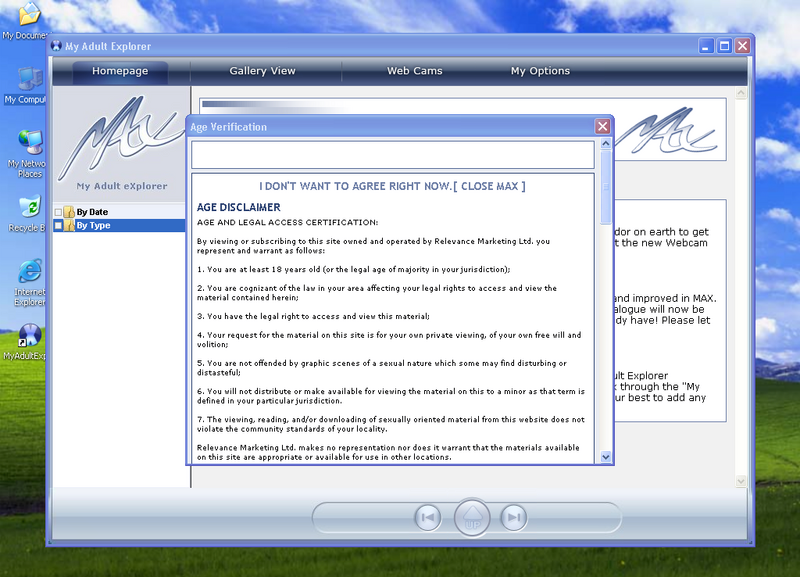Viewport: 800px width, 577px height.
Task: Switch to the Gallery View tab
Action: pos(262,71)
